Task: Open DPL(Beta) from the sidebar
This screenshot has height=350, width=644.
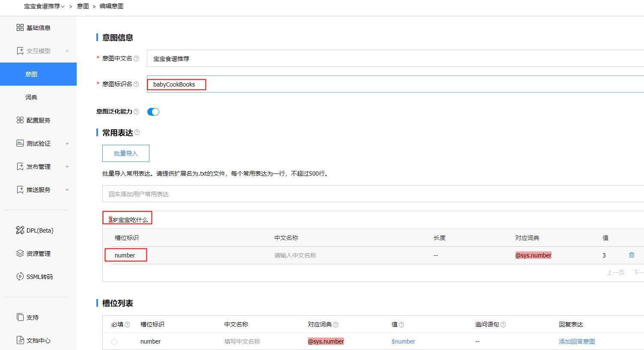Action: pyautogui.click(x=20, y=230)
